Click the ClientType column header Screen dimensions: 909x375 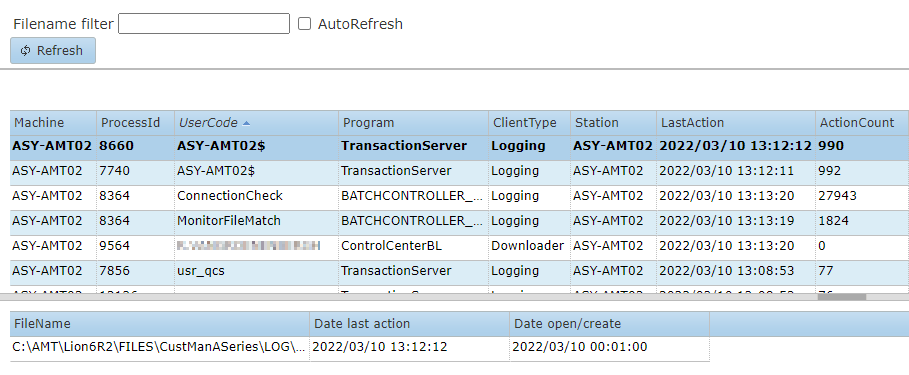pyautogui.click(x=529, y=123)
